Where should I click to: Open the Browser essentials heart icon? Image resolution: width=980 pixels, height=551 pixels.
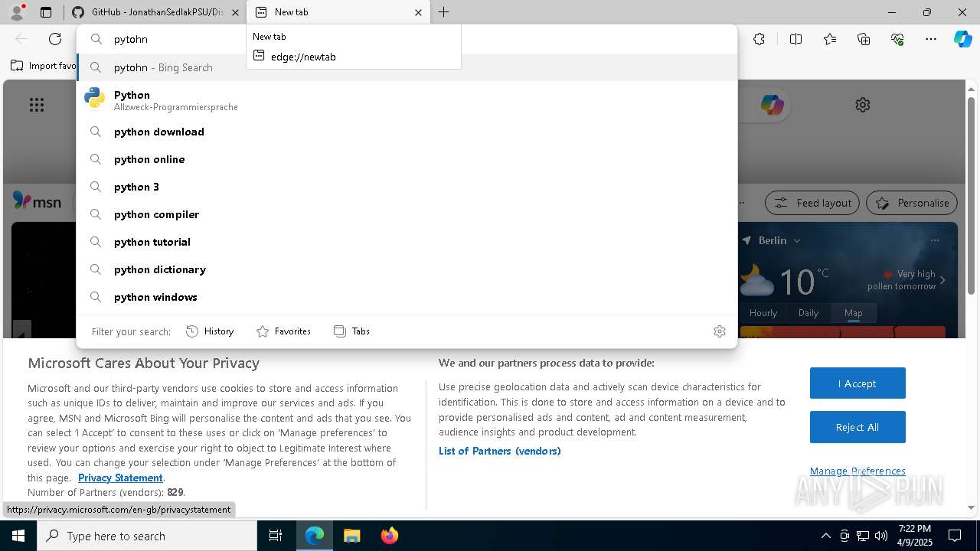(897, 39)
